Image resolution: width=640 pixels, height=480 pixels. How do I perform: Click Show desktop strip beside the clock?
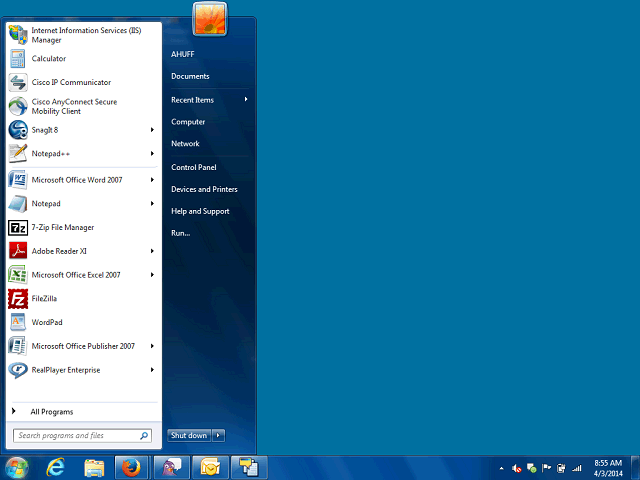[636, 468]
